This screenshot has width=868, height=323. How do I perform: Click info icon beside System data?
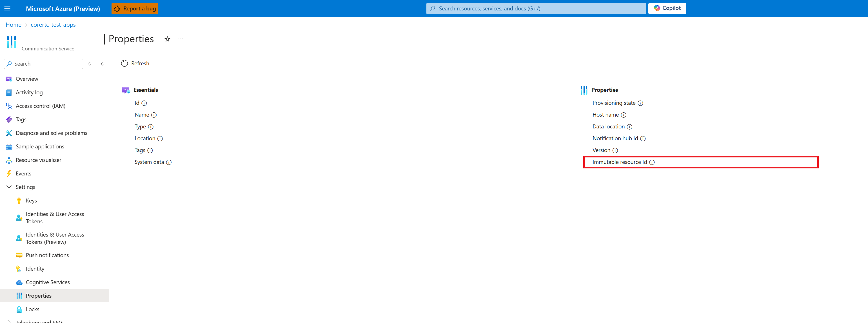169,162
